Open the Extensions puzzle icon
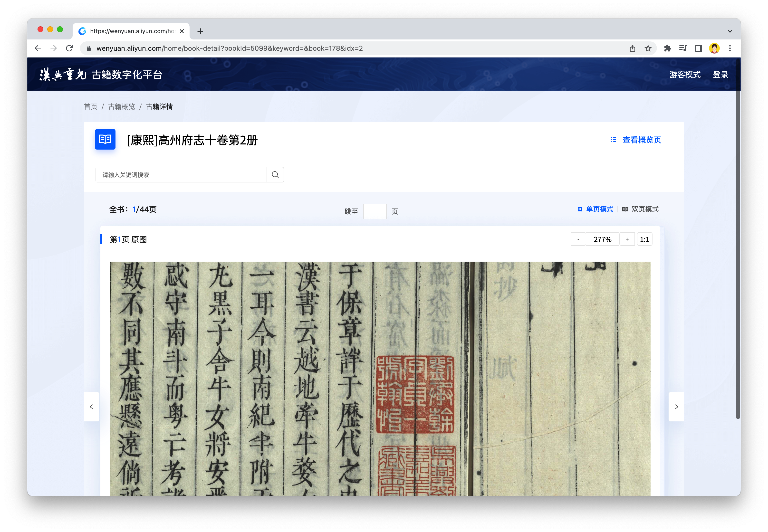Image resolution: width=768 pixels, height=532 pixels. (667, 48)
